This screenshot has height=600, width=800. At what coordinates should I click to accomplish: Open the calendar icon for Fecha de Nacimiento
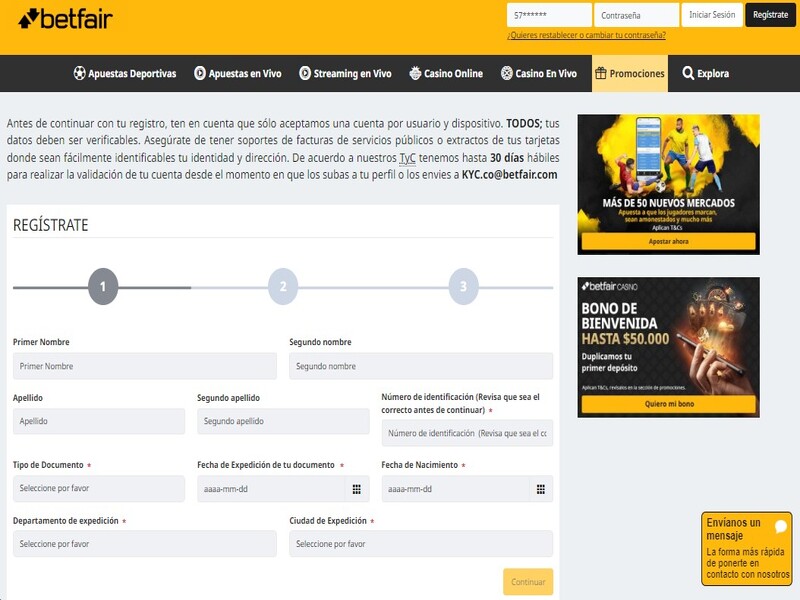tap(539, 490)
